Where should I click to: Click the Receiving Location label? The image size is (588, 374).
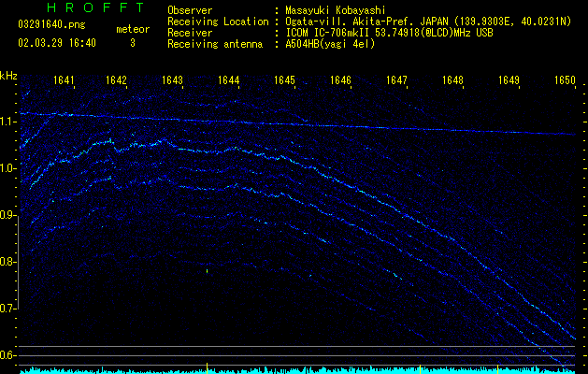tap(218, 22)
